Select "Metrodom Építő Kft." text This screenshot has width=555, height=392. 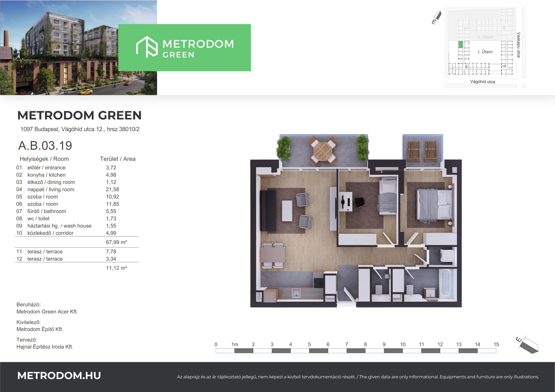[40, 329]
